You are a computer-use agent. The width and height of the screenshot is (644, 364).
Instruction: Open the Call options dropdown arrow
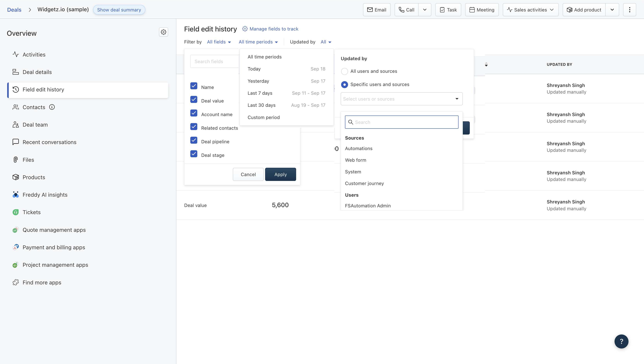click(425, 10)
